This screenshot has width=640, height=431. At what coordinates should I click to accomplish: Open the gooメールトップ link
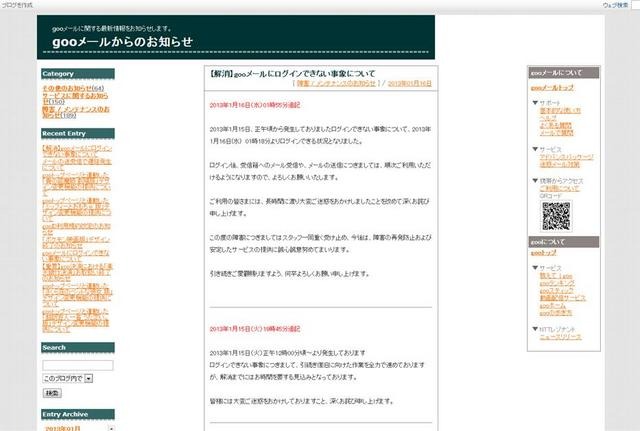tap(552, 88)
